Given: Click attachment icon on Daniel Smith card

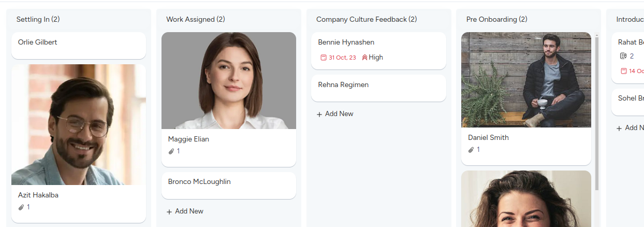Looking at the screenshot, I should coord(471,150).
